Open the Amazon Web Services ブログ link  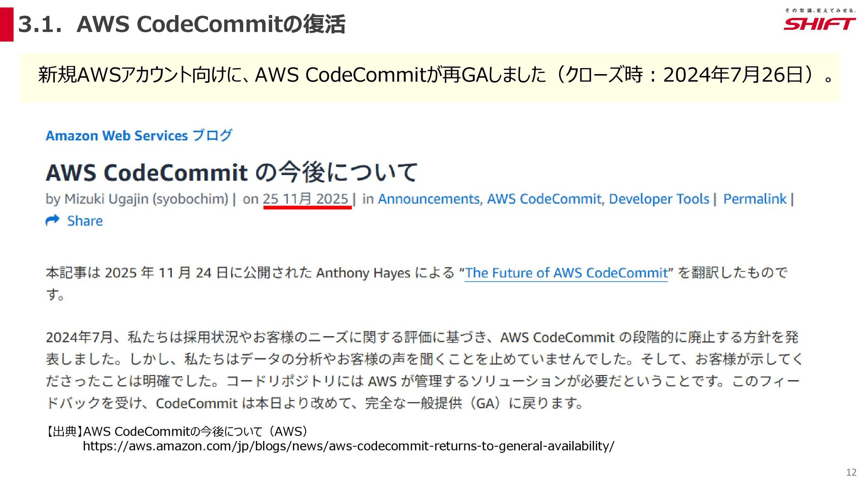point(139,135)
